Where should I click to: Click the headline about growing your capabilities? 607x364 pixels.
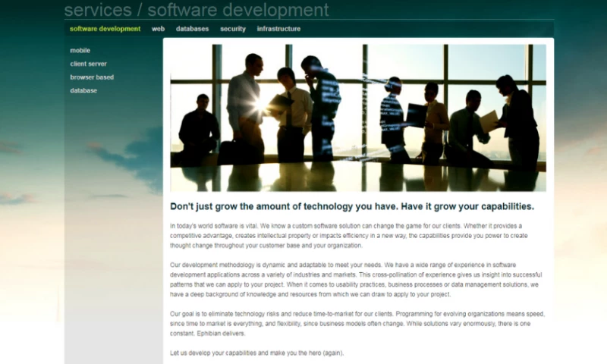352,206
